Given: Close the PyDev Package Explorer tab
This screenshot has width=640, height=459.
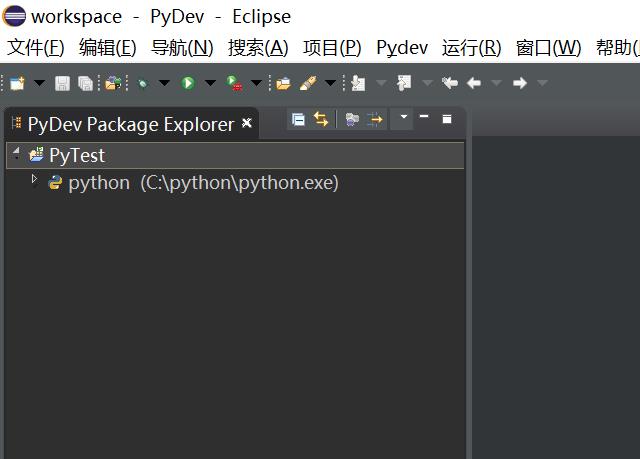Looking at the screenshot, I should click(247, 123).
